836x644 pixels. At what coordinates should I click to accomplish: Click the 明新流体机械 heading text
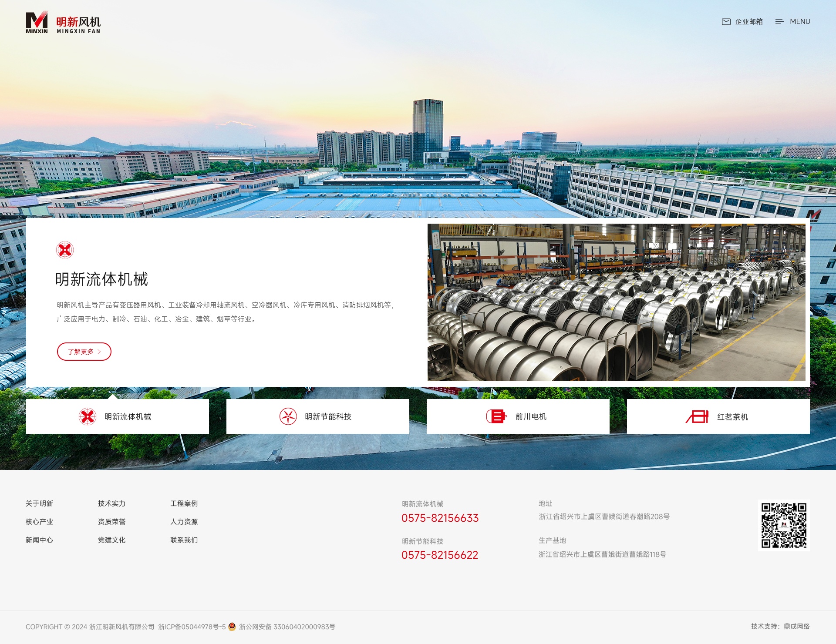click(101, 279)
